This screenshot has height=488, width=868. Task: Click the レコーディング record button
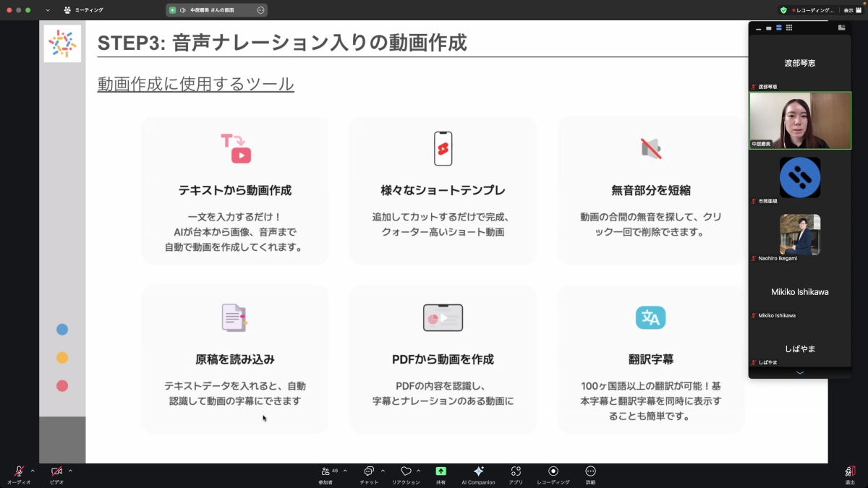pos(553,471)
